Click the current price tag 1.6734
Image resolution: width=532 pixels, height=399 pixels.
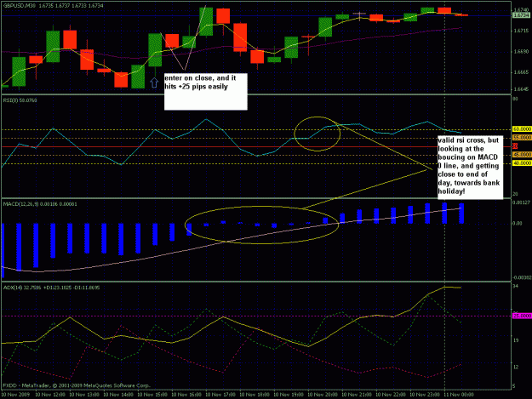tap(522, 15)
